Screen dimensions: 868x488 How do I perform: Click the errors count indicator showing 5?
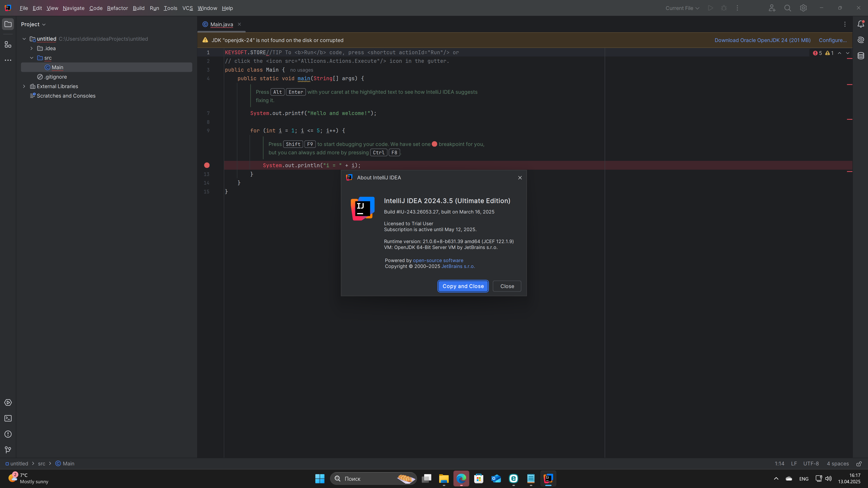[817, 53]
